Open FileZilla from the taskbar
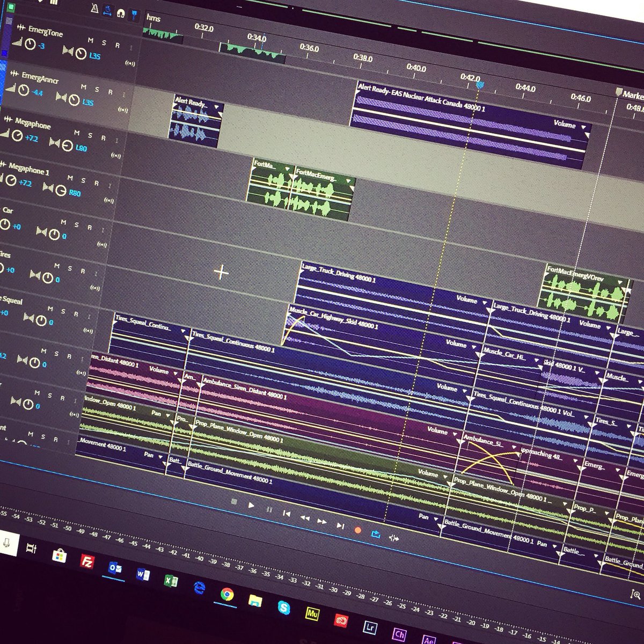The image size is (644, 644). (87, 562)
